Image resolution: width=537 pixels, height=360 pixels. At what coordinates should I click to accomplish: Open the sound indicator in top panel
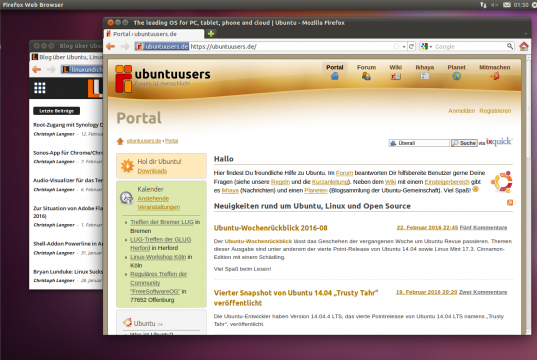(x=494, y=5)
